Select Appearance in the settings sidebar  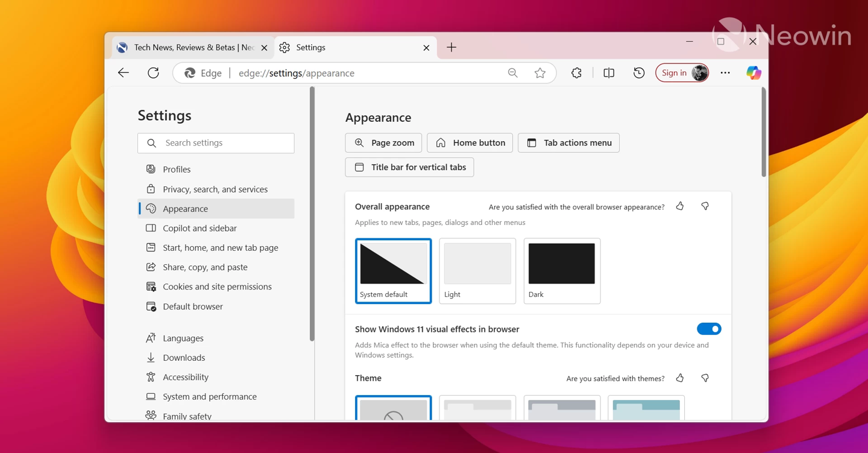click(216, 209)
